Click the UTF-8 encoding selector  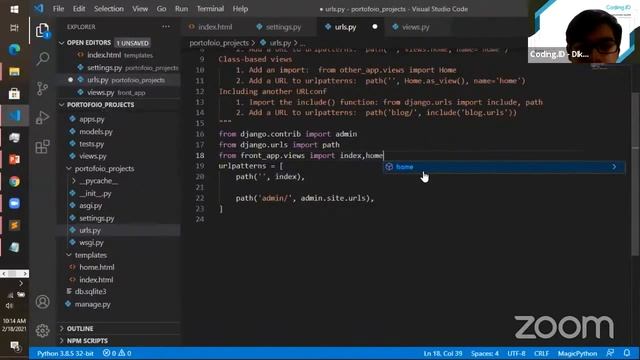coord(516,353)
